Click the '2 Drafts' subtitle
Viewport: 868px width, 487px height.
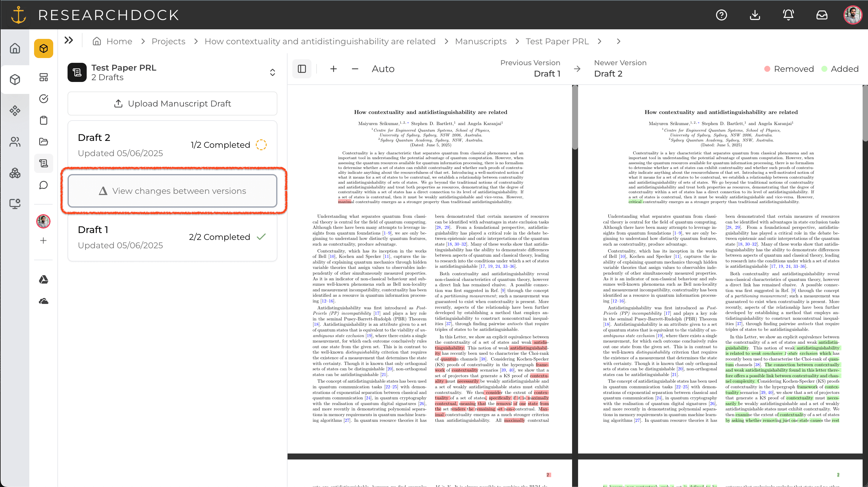(x=108, y=77)
